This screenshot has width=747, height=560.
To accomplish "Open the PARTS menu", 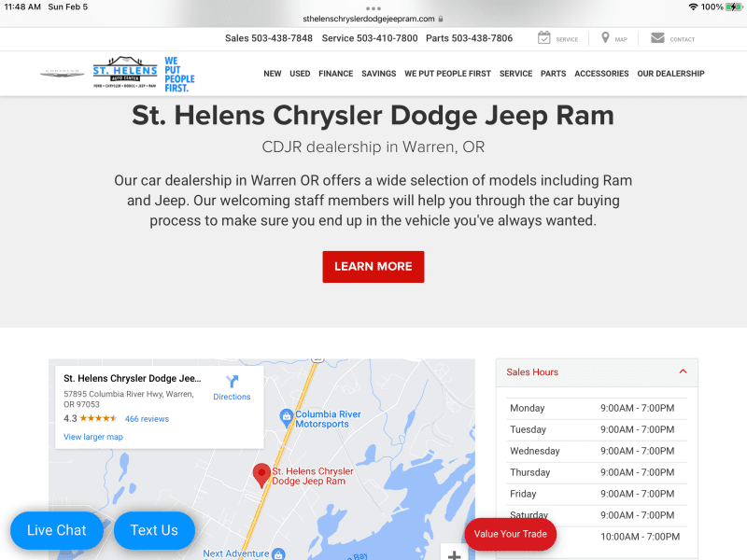I will [x=553, y=74].
